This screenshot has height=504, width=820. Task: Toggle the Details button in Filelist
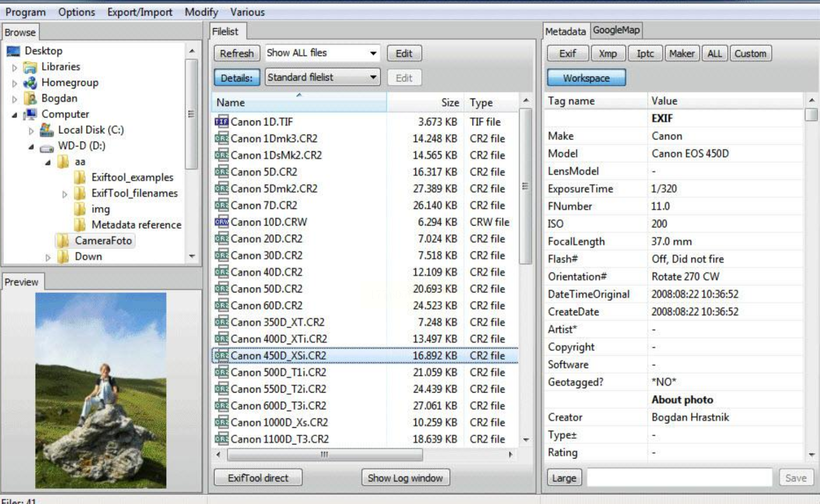237,78
